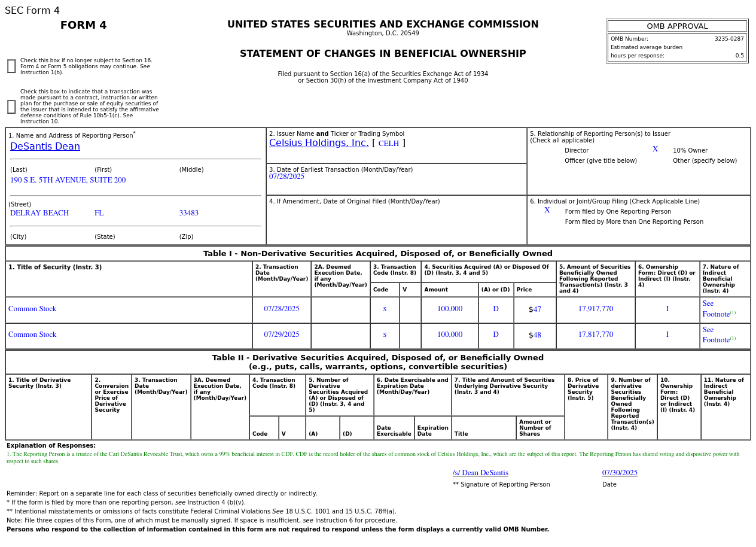
Task: Click transaction code S in the 07/29/2025 row
Action: pos(385,335)
